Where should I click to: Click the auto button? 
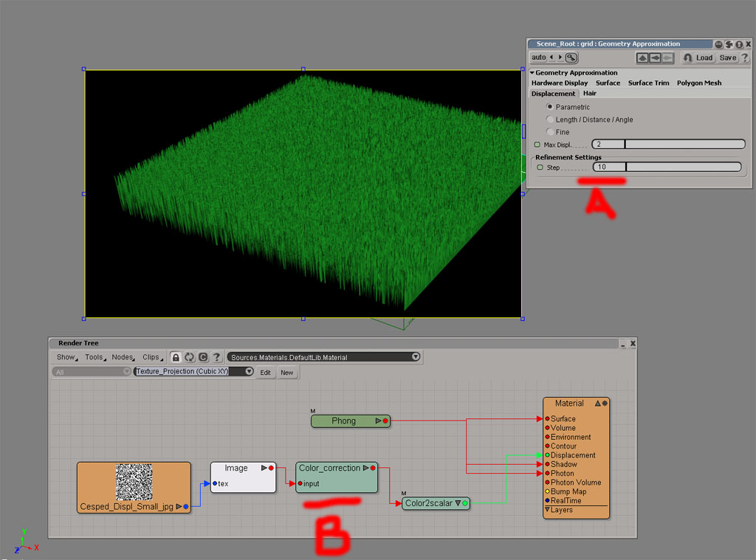coord(538,58)
